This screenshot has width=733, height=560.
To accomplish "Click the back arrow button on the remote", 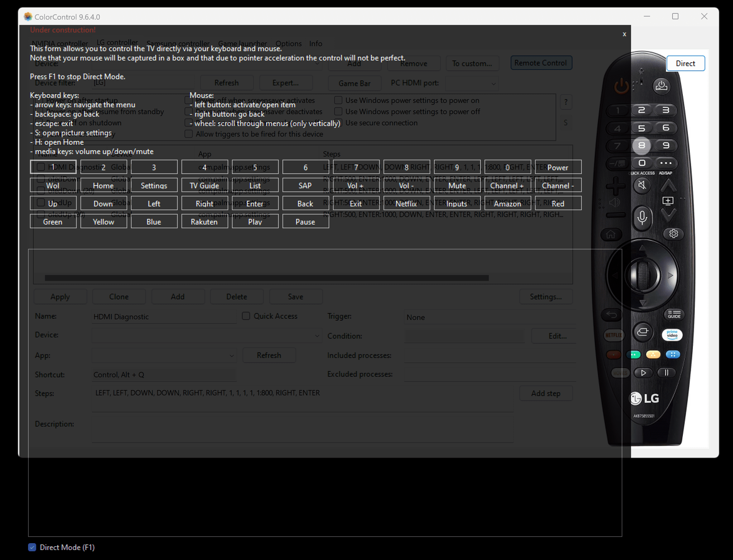I will click(x=611, y=314).
